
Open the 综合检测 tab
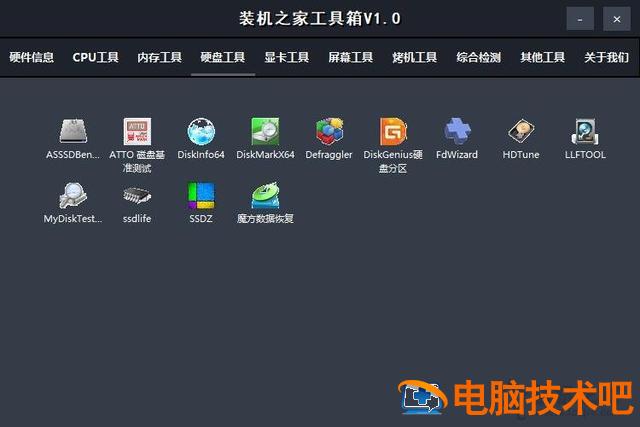click(478, 57)
